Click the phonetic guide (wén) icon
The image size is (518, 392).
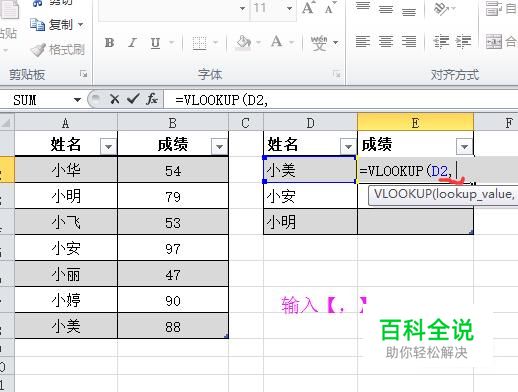(319, 43)
